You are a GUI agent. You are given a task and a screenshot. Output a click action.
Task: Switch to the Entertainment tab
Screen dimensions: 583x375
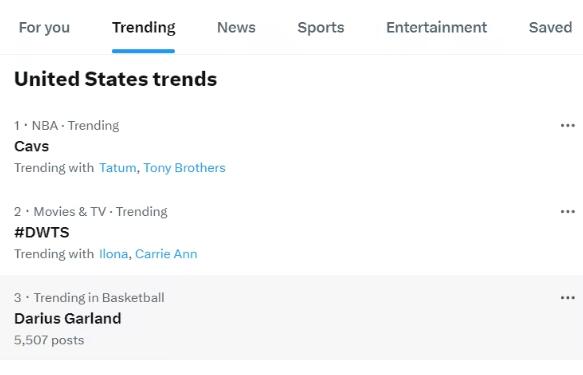click(x=437, y=28)
